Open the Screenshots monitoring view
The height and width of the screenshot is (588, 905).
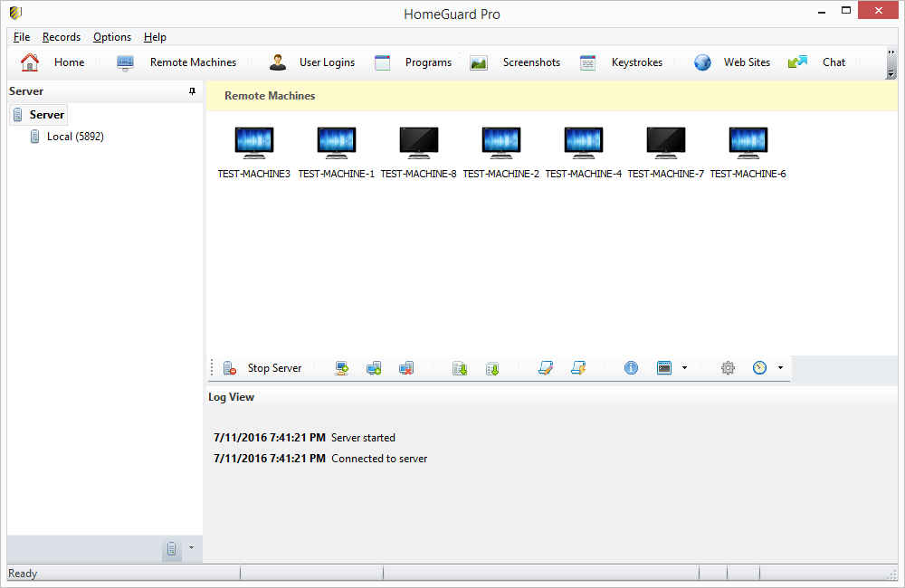coord(516,62)
